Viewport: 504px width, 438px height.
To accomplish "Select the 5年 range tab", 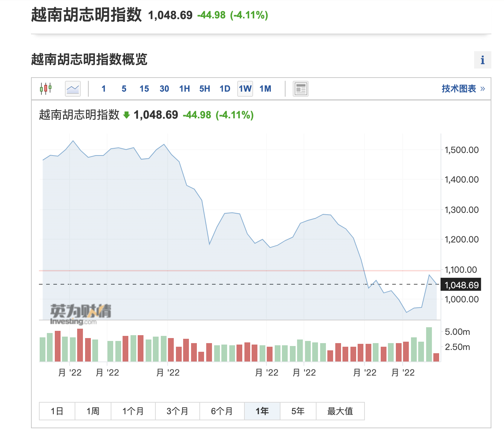I will [298, 411].
